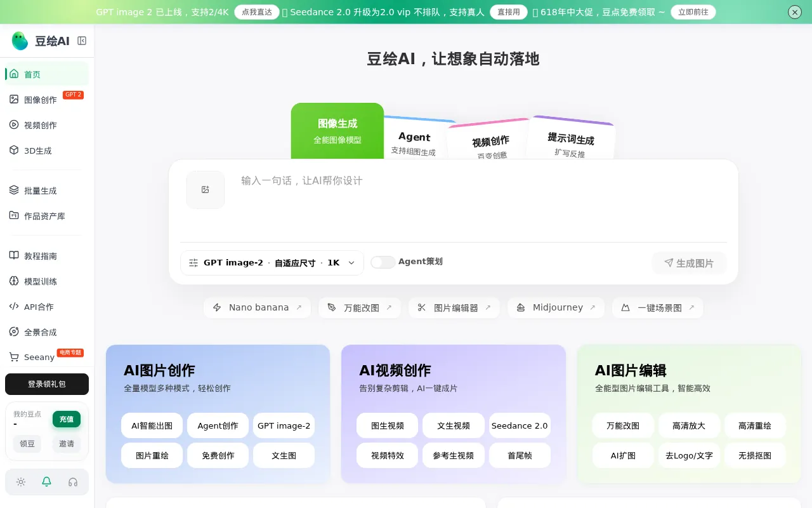Open 视频创作 in sidebar

(x=47, y=125)
